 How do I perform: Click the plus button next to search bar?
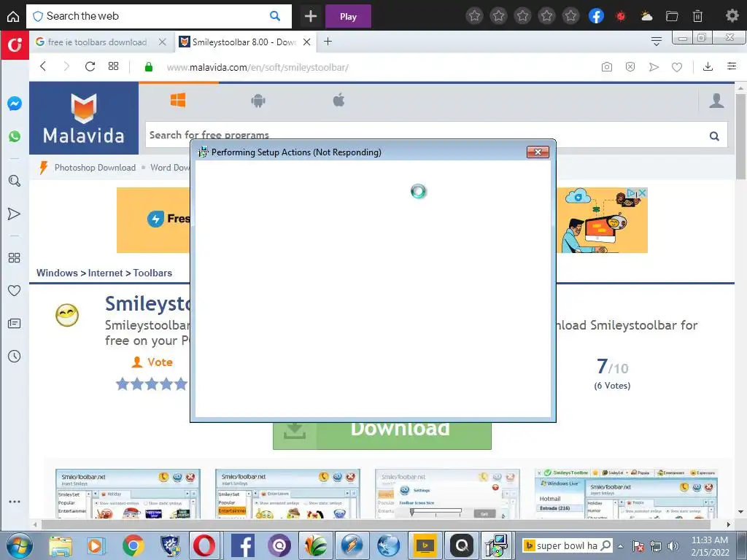click(311, 16)
